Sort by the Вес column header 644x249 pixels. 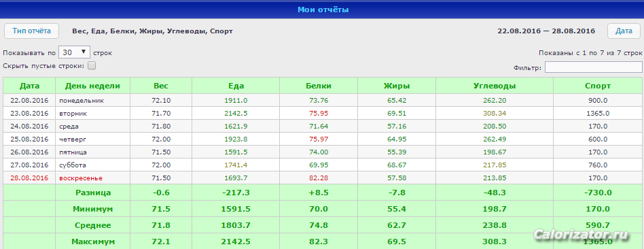pos(161,86)
